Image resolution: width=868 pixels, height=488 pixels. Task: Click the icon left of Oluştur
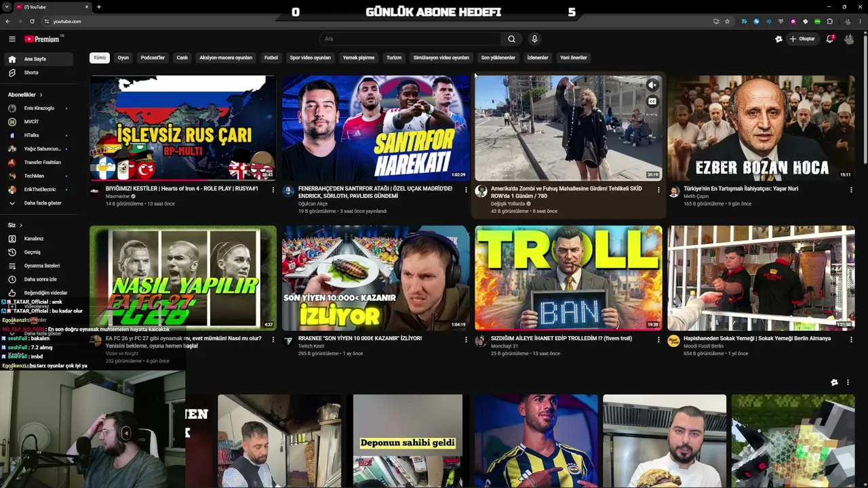(778, 39)
